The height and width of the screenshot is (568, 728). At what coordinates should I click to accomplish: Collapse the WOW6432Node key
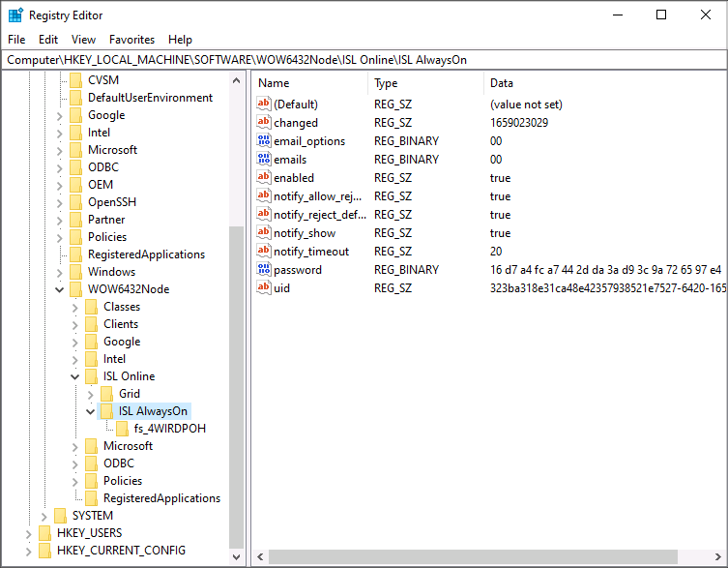(59, 289)
